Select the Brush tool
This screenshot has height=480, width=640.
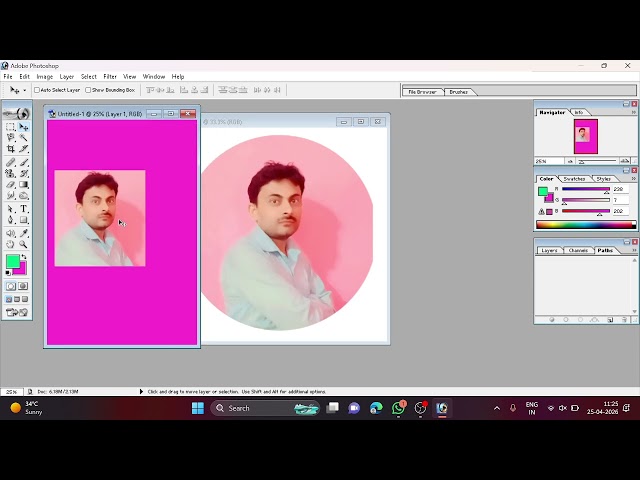point(24,162)
